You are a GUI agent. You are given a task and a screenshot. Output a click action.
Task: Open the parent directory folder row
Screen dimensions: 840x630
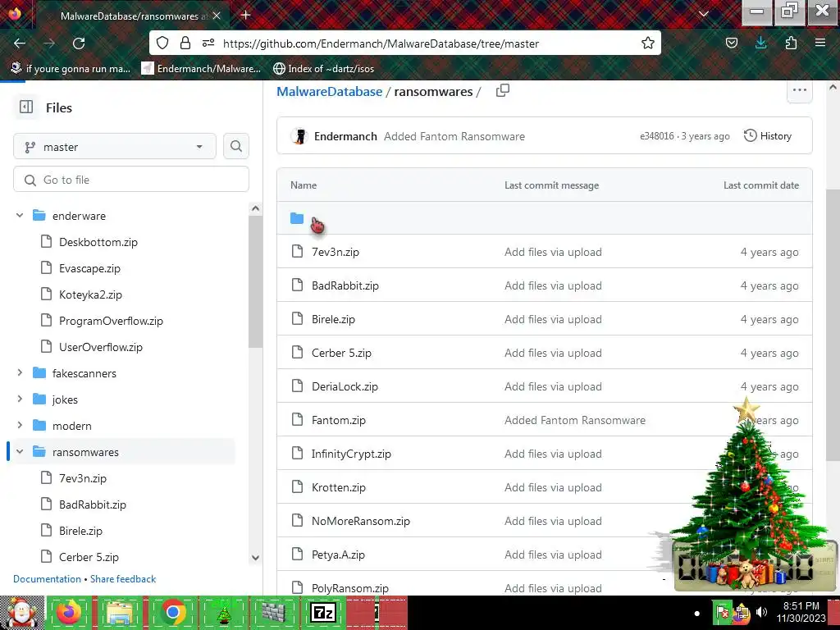(x=545, y=218)
